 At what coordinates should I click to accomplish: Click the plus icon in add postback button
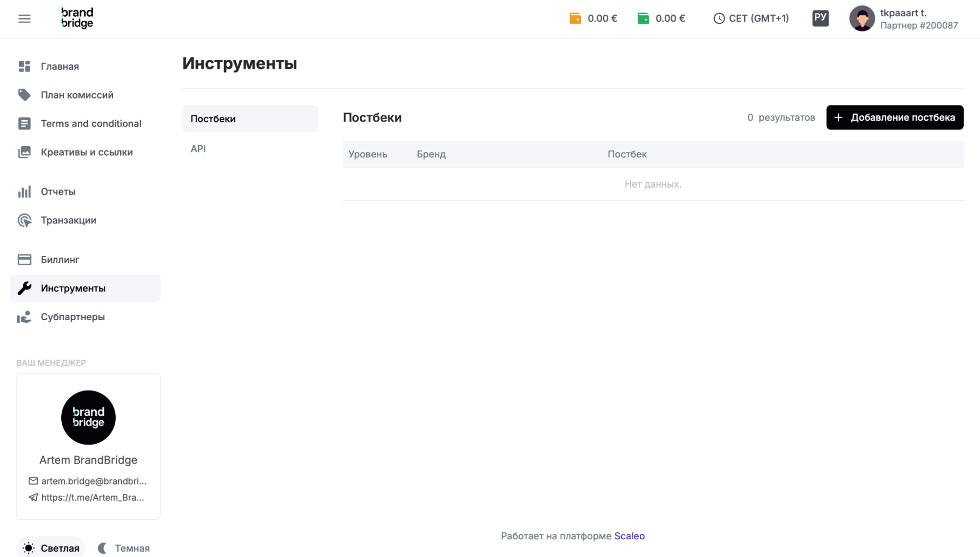coord(838,118)
